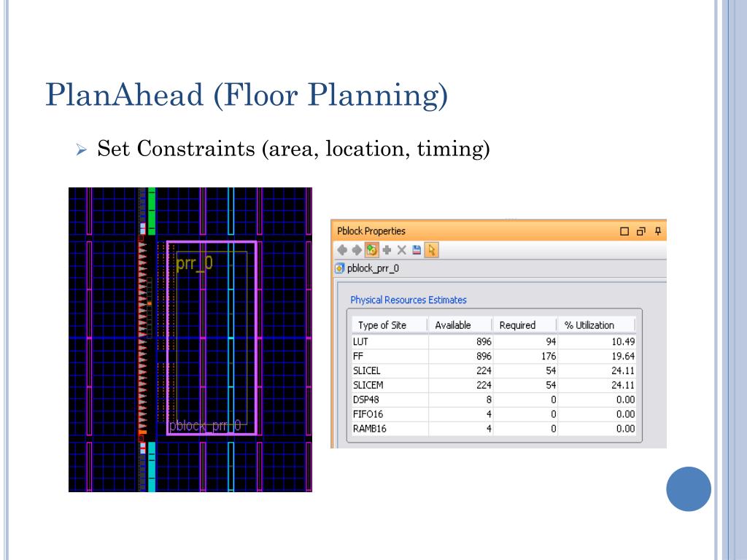Select the FF row label
The width and height of the screenshot is (747, 560).
pyautogui.click(x=357, y=356)
